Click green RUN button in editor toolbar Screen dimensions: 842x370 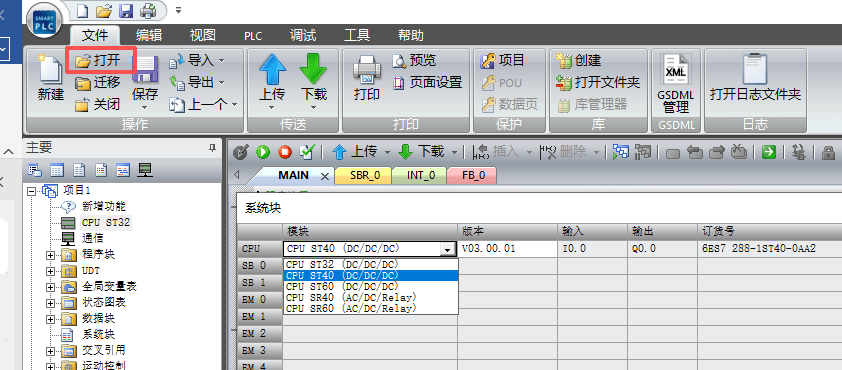tap(263, 153)
